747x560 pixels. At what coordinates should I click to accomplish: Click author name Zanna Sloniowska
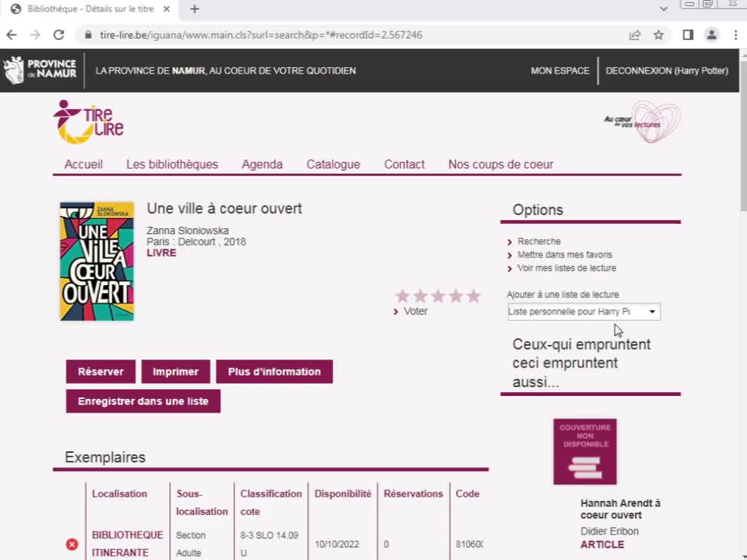pos(187,230)
